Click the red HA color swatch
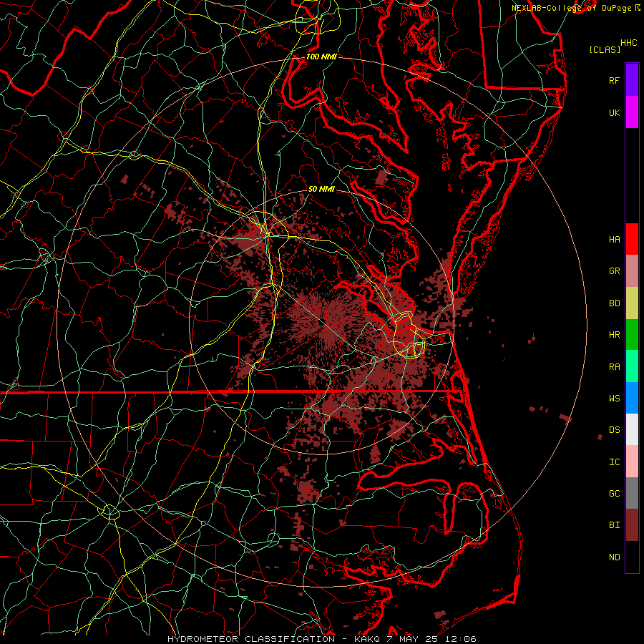Image resolution: width=644 pixels, height=644 pixels. (x=632, y=239)
